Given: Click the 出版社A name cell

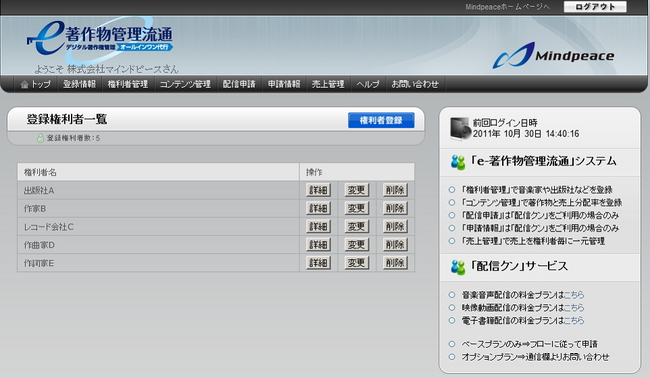Looking at the screenshot, I should point(158,191).
